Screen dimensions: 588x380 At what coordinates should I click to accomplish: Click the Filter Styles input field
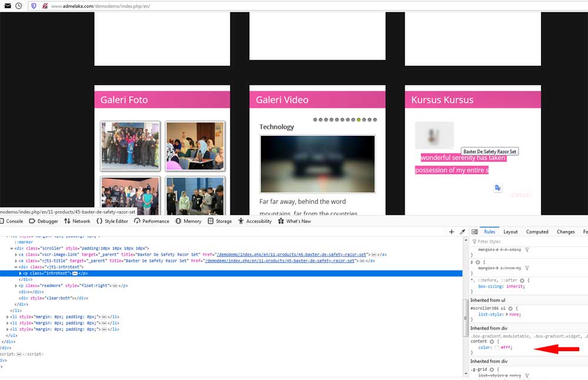[529, 242]
